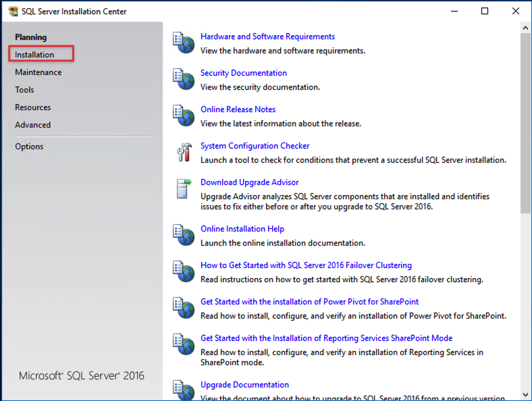Click the Security Documentation icon
The image size is (532, 401).
coord(183,79)
